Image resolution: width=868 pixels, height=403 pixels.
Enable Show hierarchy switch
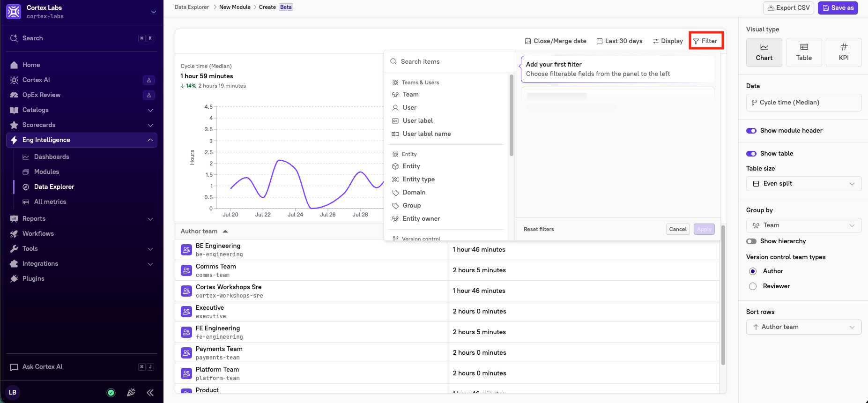pyautogui.click(x=751, y=241)
